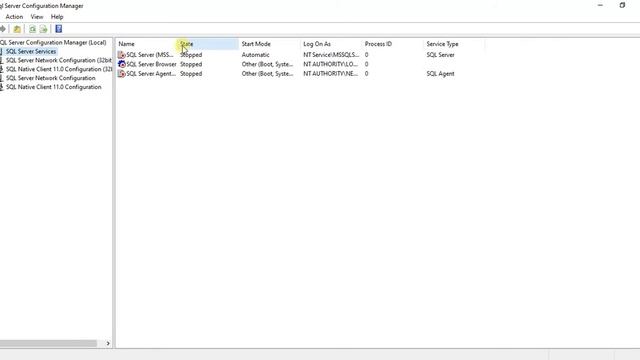This screenshot has width=640, height=360.
Task: Click the SQL Server (MSS... service icon
Action: click(122, 55)
